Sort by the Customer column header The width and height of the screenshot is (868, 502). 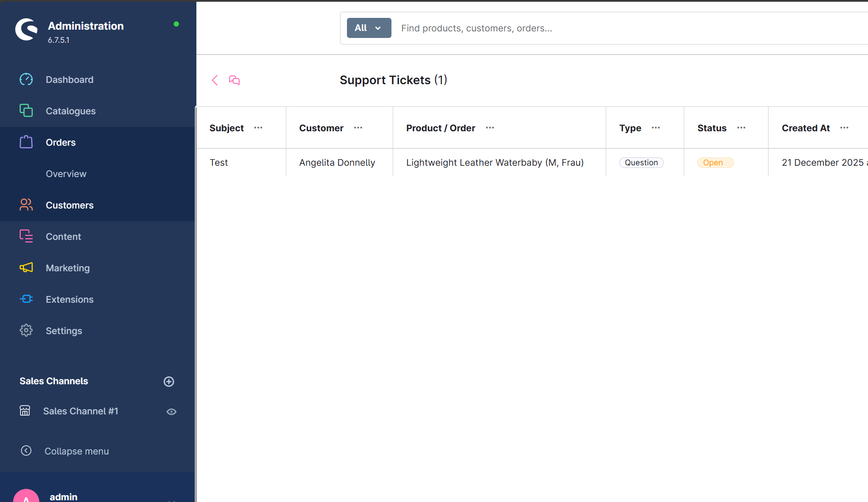pyautogui.click(x=321, y=128)
